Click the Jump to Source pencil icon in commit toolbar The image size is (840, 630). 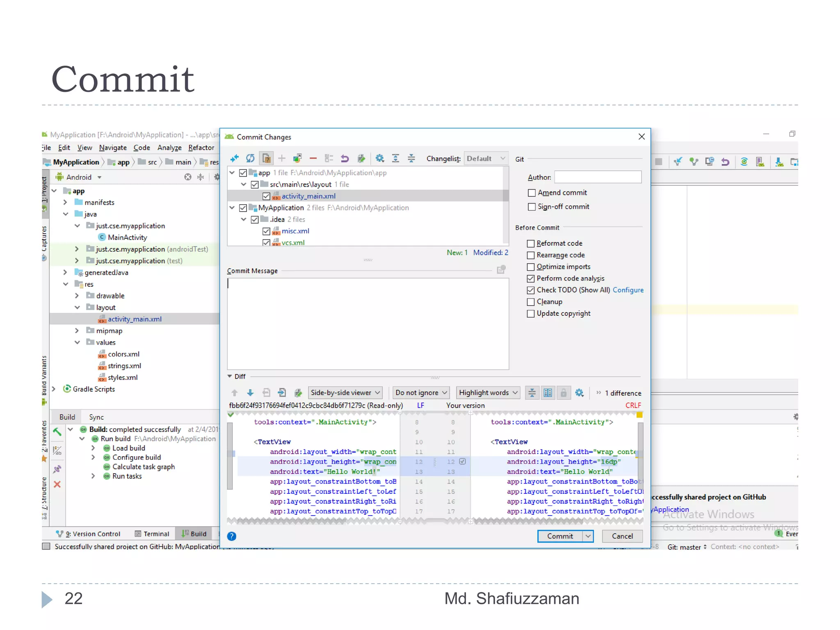pos(361,158)
